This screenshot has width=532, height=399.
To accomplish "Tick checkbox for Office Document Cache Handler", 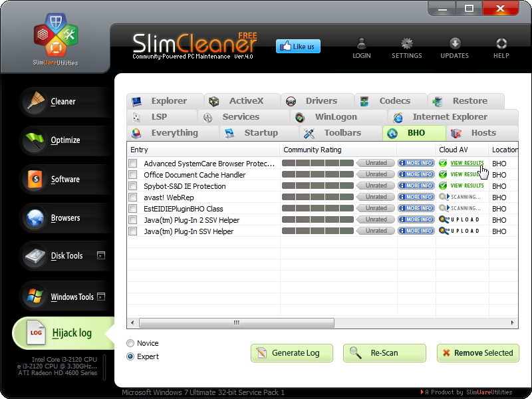I will [x=132, y=174].
